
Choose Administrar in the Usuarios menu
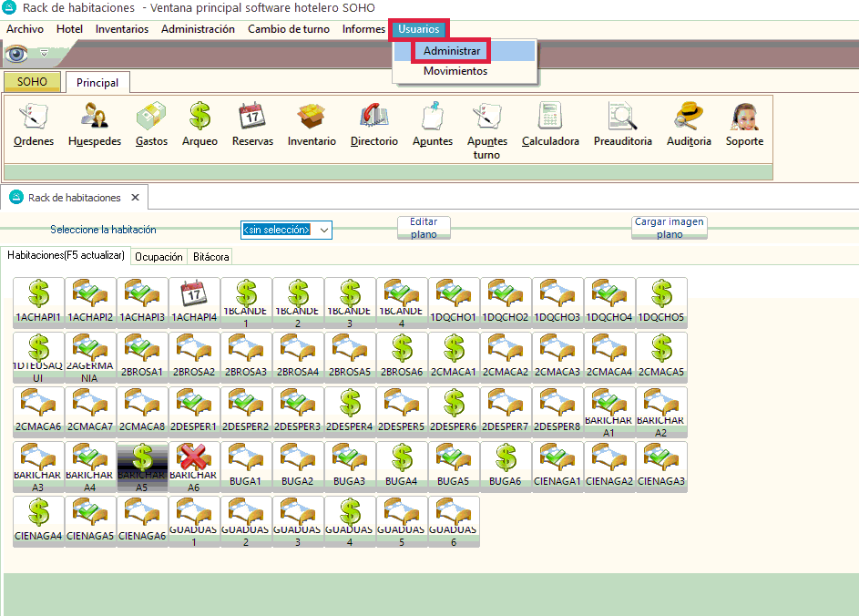[452, 51]
